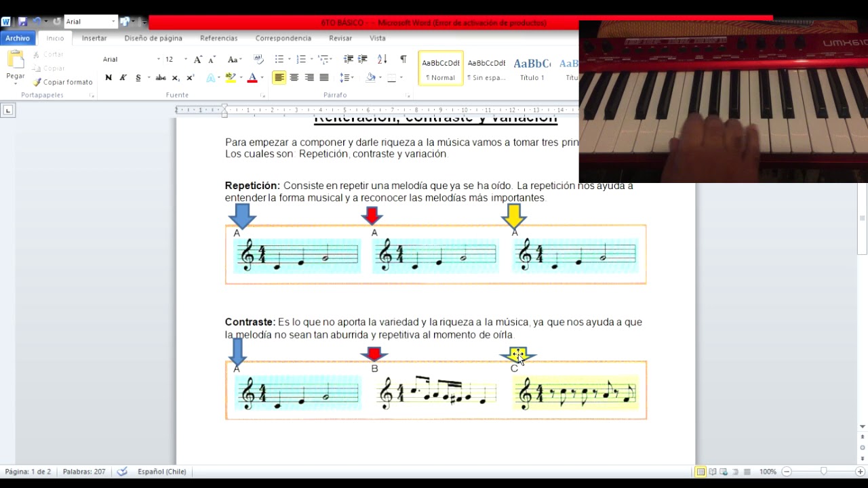Screen dimensions: 868x488
Task: Expand the Pegar paste options arrow
Action: pyautogui.click(x=15, y=83)
